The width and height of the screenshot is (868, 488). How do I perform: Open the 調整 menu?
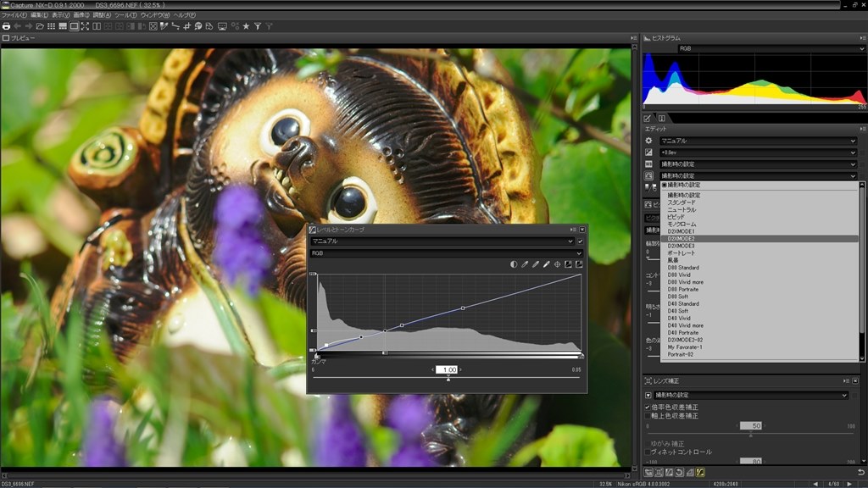[x=102, y=15]
